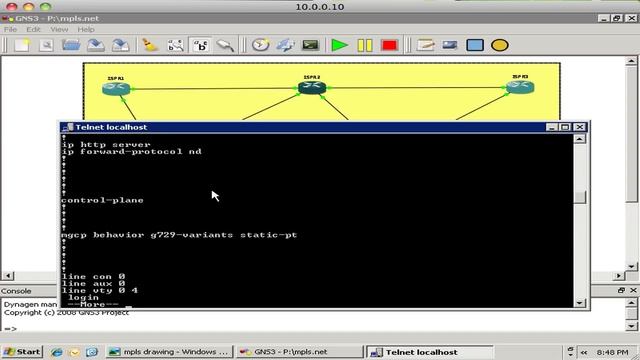Select the ISP R2 router node
This screenshot has width=640, height=360.
coord(312,87)
